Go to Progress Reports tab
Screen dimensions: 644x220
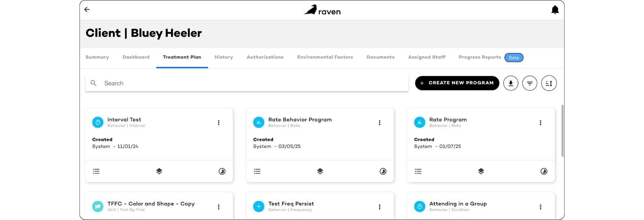point(480,57)
